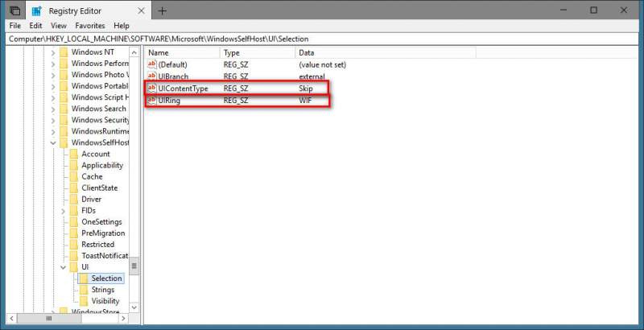
Task: Select the Cache key
Action: (x=92, y=176)
